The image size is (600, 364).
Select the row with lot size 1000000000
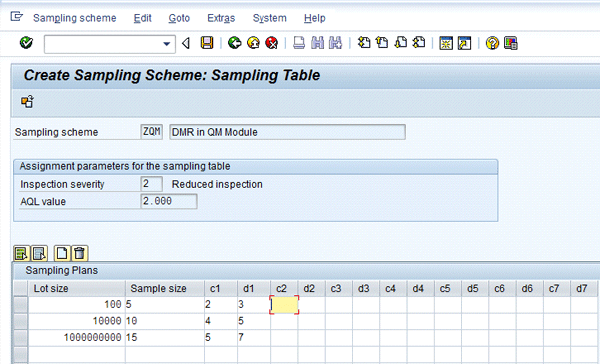tap(20, 338)
